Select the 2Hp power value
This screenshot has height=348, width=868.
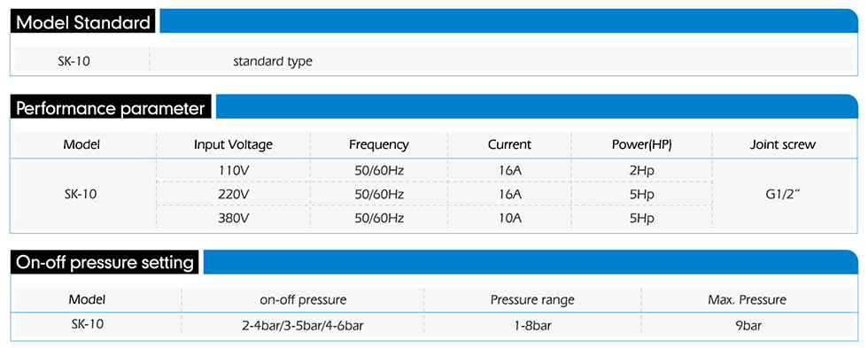click(x=641, y=170)
